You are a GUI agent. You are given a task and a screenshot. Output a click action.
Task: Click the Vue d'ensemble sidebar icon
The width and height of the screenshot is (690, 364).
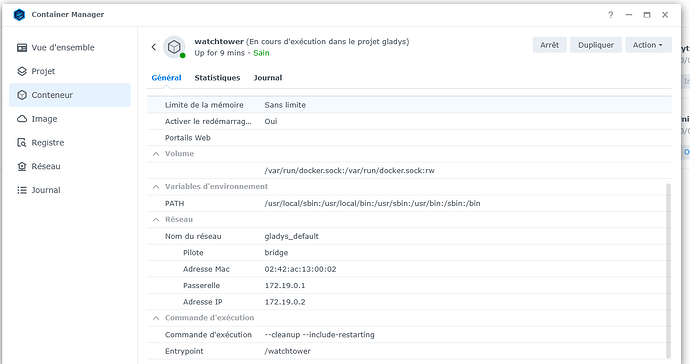22,48
